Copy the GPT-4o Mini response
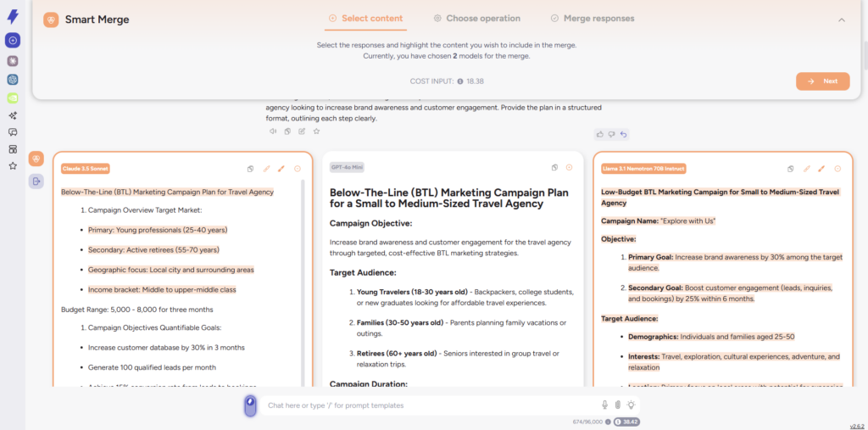868x430 pixels. (554, 167)
